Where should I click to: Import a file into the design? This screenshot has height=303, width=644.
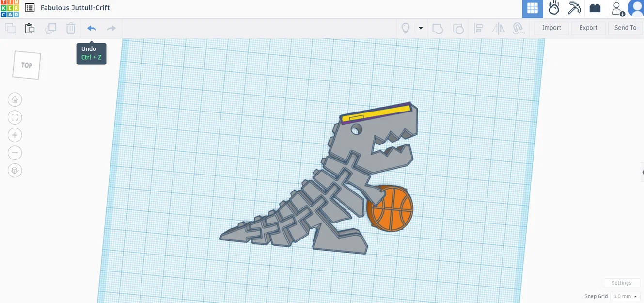click(551, 28)
